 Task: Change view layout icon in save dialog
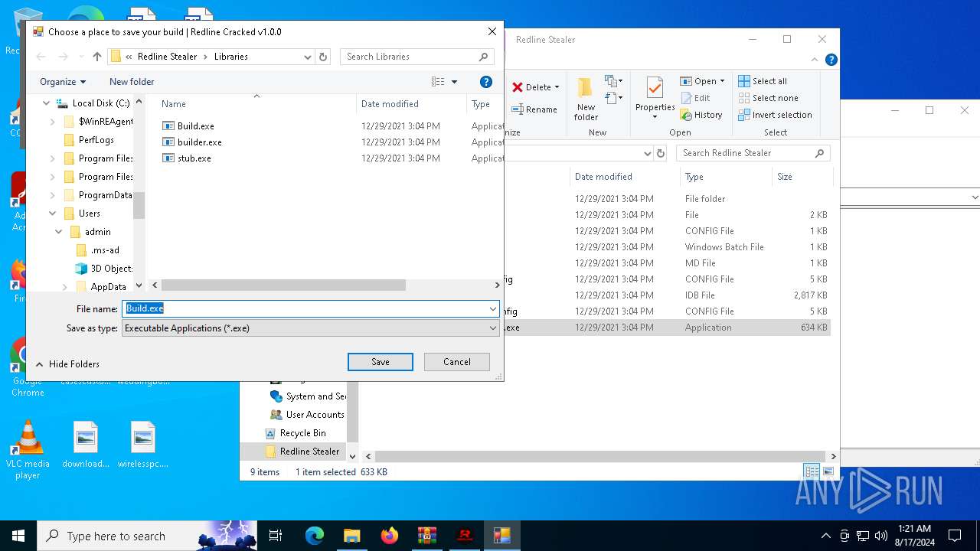[x=438, y=82]
